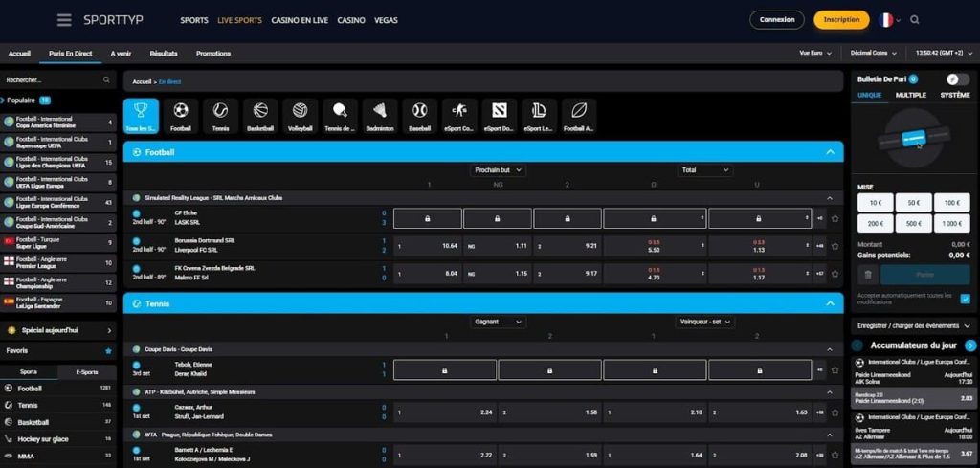
Task: Click the search magnifier icon in the header
Action: tap(915, 20)
